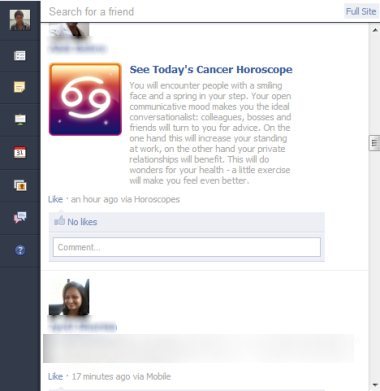Open See Today's Cancer Horoscope link
The height and width of the screenshot is (391, 380).
click(x=211, y=69)
